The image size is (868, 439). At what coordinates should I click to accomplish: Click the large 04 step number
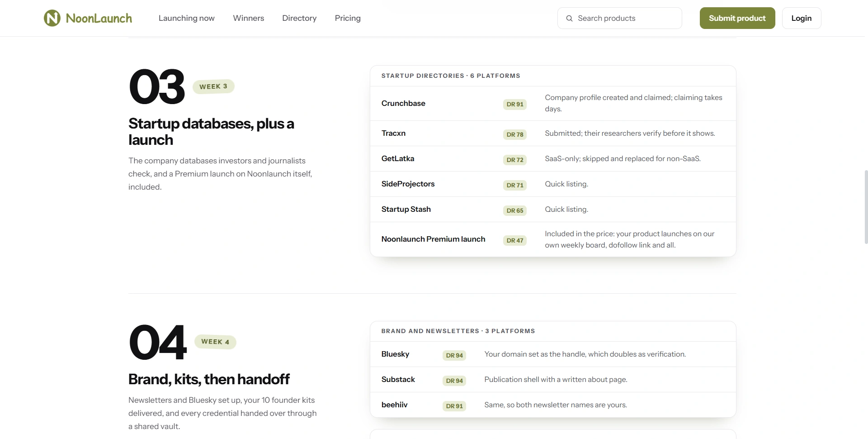pos(158,342)
